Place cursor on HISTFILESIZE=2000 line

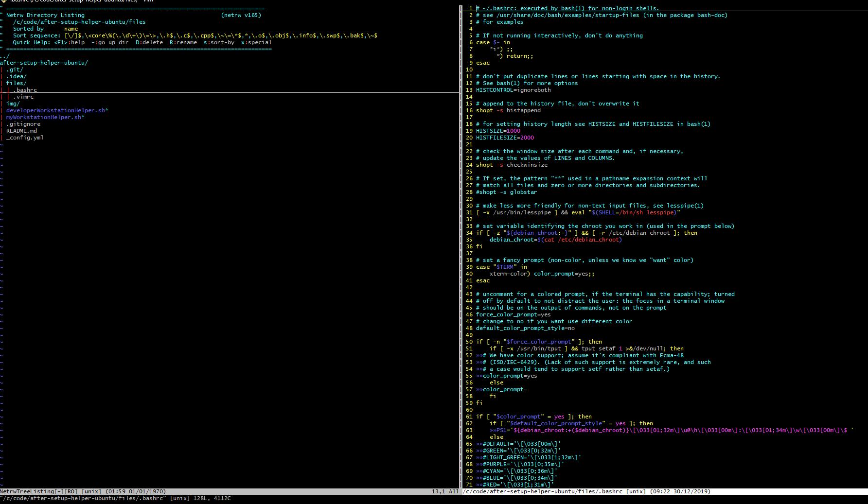(x=505, y=138)
